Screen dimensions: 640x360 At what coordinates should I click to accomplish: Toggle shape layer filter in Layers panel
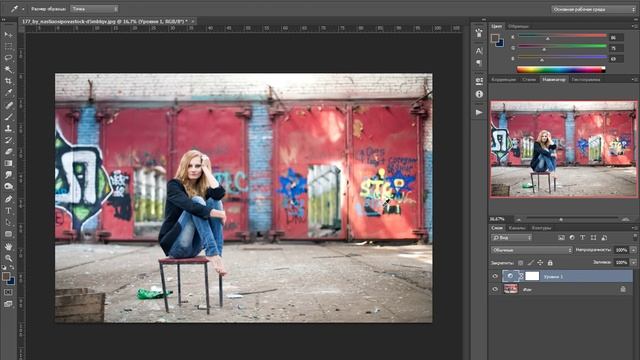[x=593, y=238]
